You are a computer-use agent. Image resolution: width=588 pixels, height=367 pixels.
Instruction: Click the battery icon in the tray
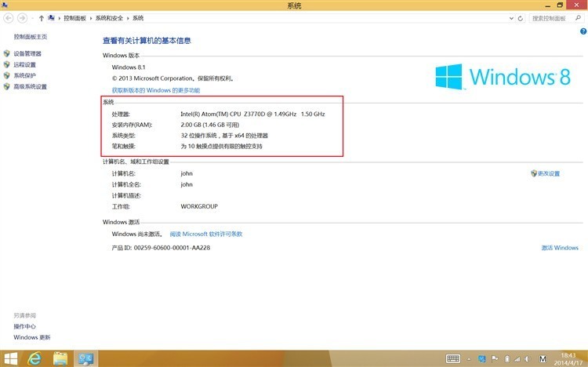[x=507, y=358]
